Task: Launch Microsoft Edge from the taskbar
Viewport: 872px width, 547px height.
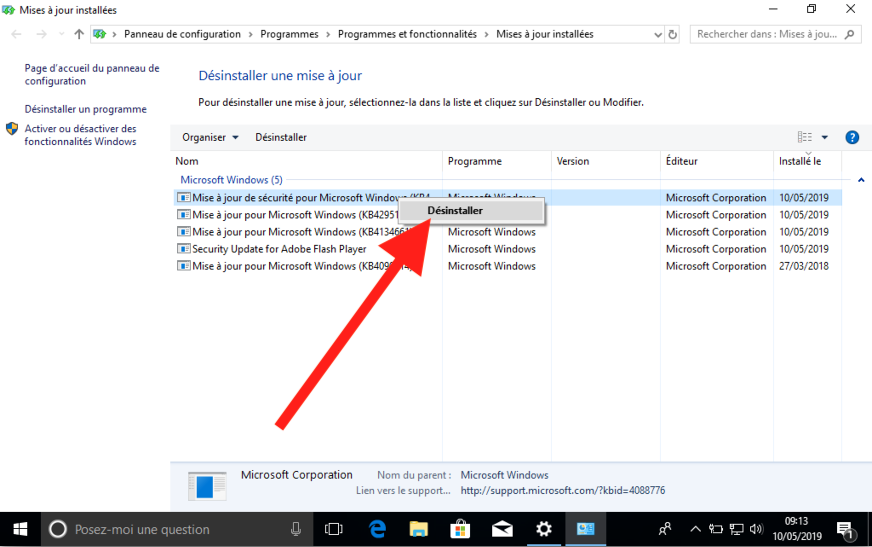Action: tap(377, 529)
